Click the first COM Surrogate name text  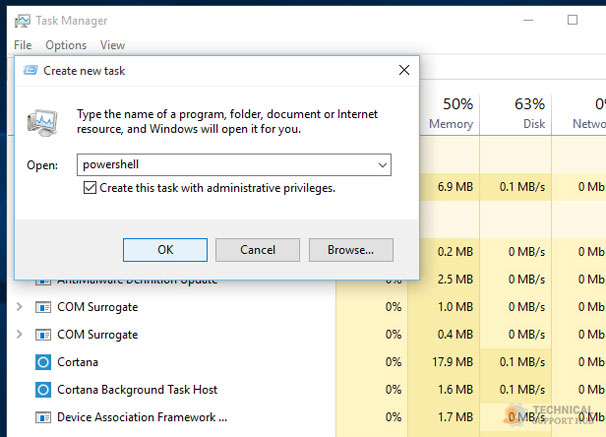pos(97,307)
